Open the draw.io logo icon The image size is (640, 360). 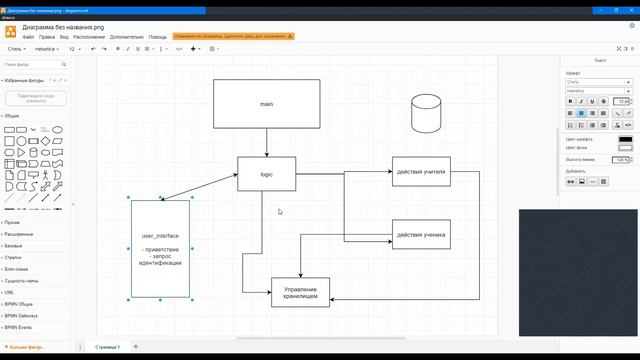(x=11, y=31)
